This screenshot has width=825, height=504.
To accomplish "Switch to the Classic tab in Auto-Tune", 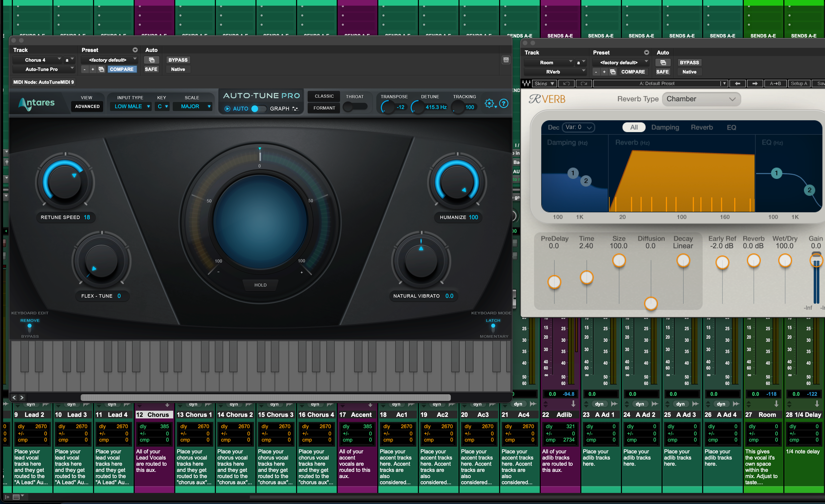I will point(323,96).
